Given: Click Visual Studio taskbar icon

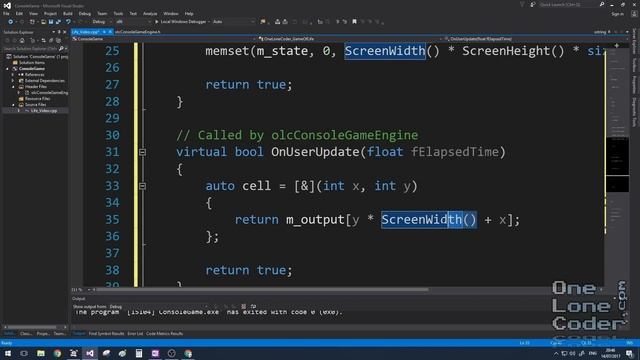Looking at the screenshot, I should [90, 353].
